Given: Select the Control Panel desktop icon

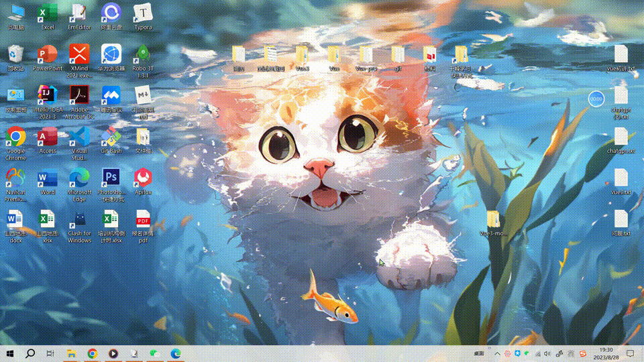Looking at the screenshot, I should (x=15, y=99).
